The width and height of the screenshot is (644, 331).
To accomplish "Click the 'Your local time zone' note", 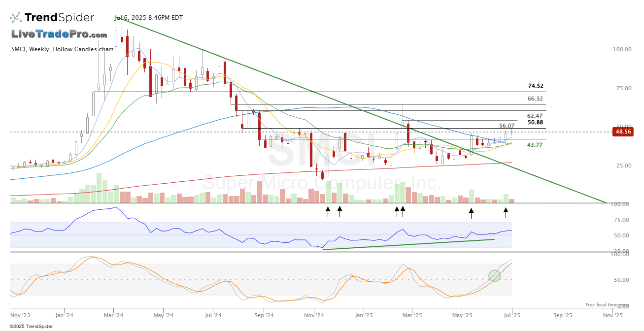I will click(x=608, y=305).
